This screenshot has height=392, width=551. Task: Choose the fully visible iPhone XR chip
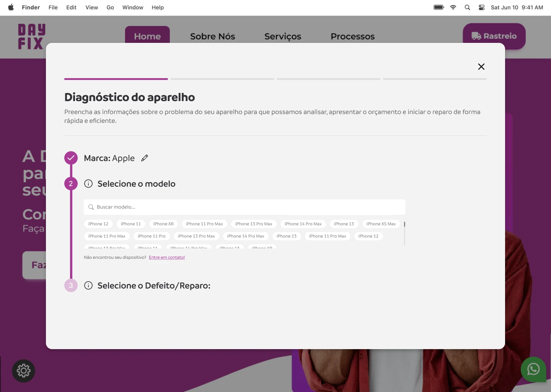click(x=163, y=224)
